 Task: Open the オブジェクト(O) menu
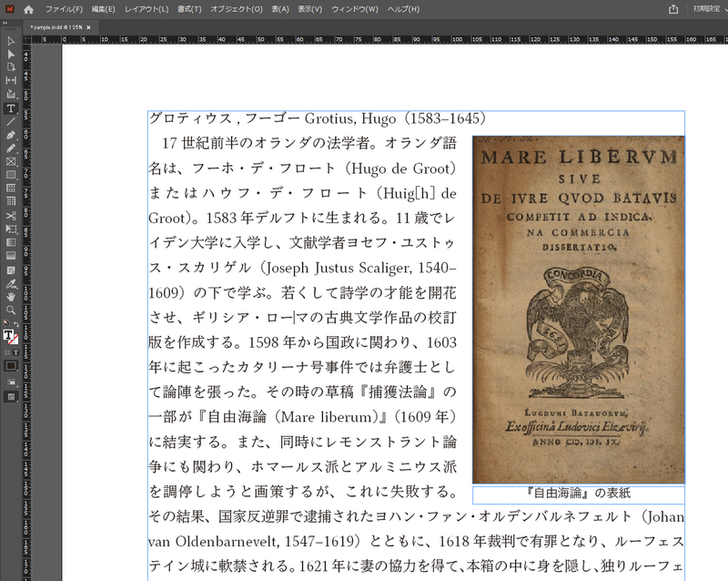[237, 9]
